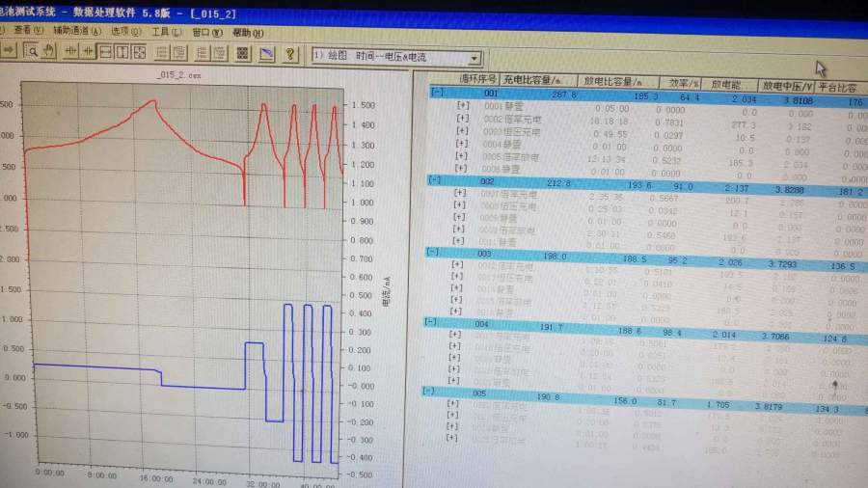Open the 帮助(H) menu
This screenshot has height=488, width=868.
pyautogui.click(x=248, y=33)
